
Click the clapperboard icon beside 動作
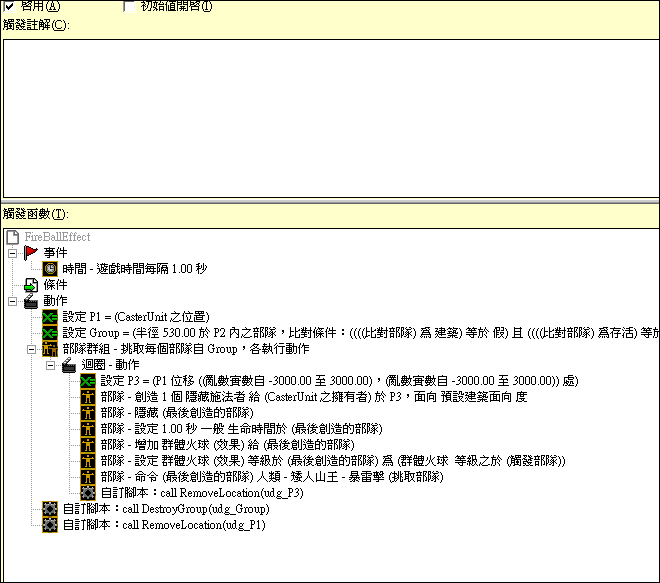30,301
